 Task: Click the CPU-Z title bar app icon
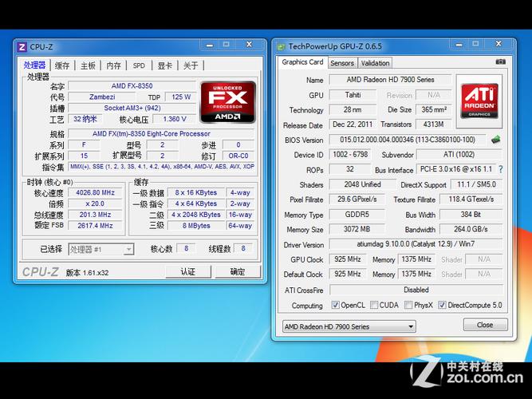click(x=22, y=47)
